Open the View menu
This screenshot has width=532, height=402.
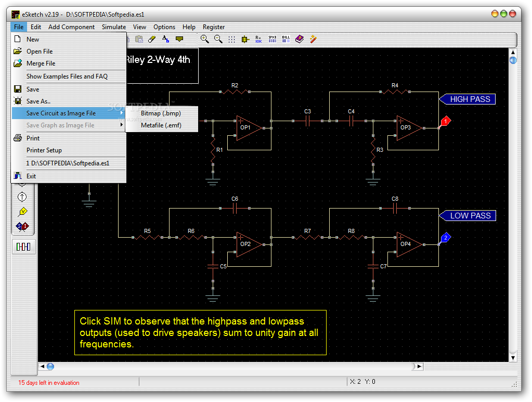pos(139,27)
